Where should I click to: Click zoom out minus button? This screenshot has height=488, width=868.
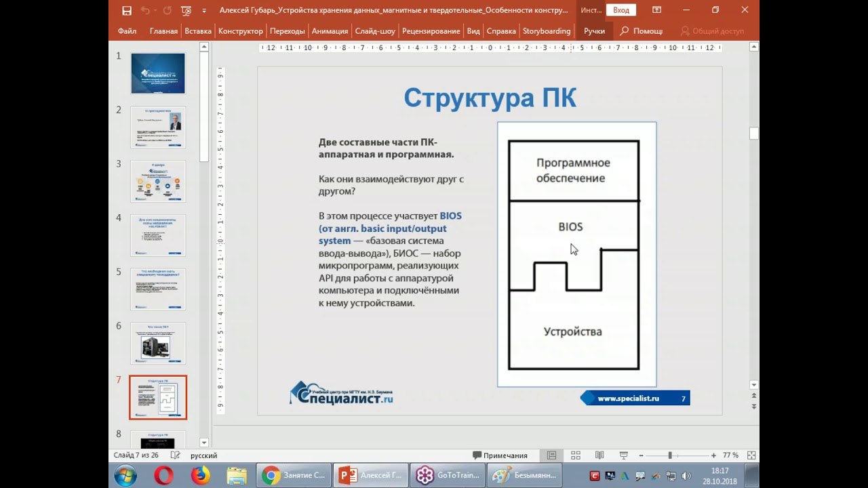click(640, 455)
